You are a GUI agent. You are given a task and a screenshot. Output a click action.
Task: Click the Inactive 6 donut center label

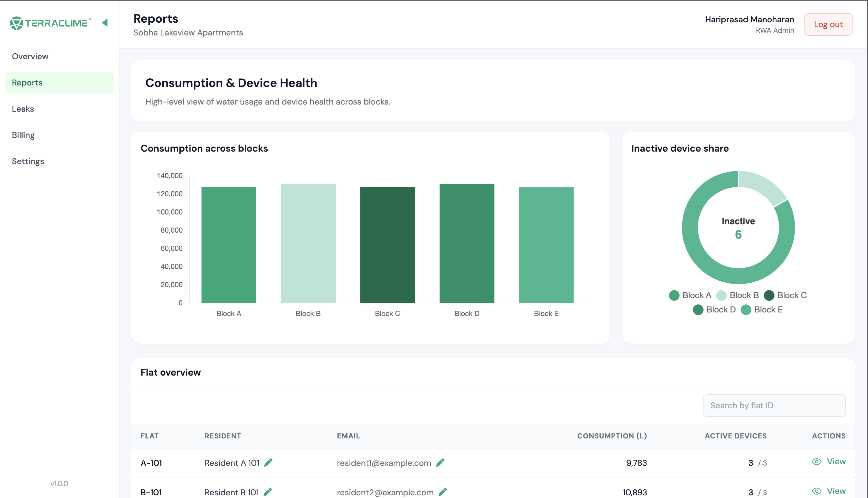click(x=738, y=228)
